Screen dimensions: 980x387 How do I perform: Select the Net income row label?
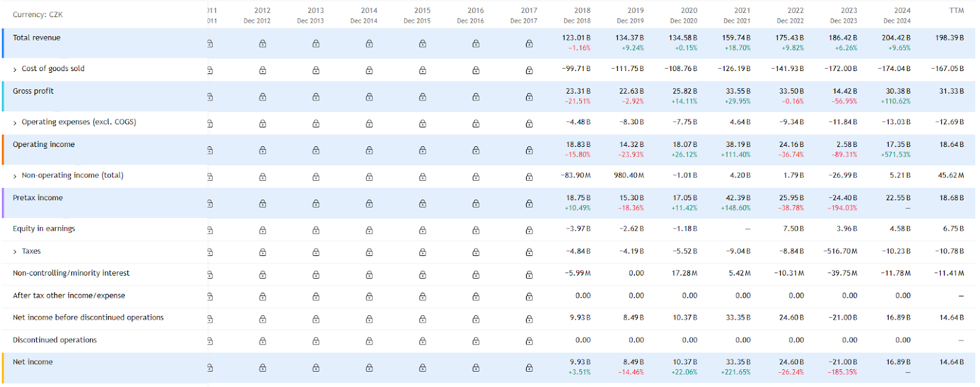click(32, 362)
